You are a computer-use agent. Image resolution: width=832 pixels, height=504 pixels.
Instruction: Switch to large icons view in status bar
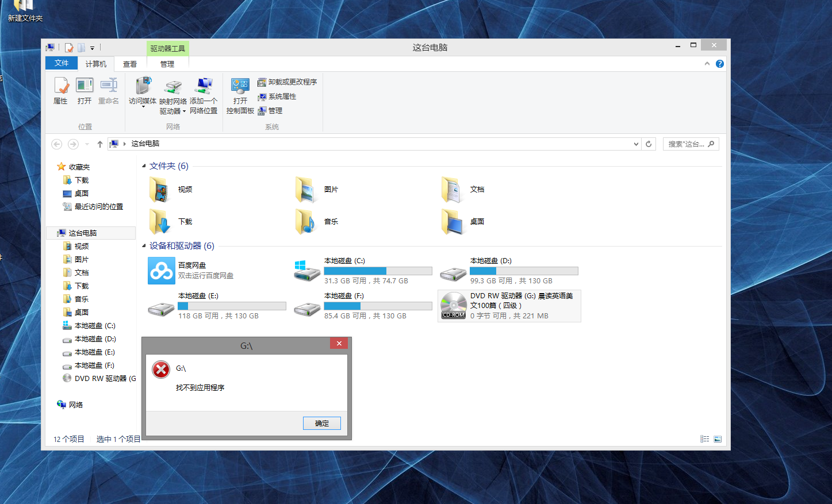tap(718, 439)
